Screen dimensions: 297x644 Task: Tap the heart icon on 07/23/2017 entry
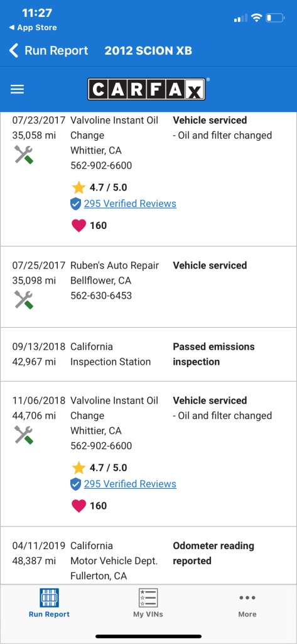78,226
